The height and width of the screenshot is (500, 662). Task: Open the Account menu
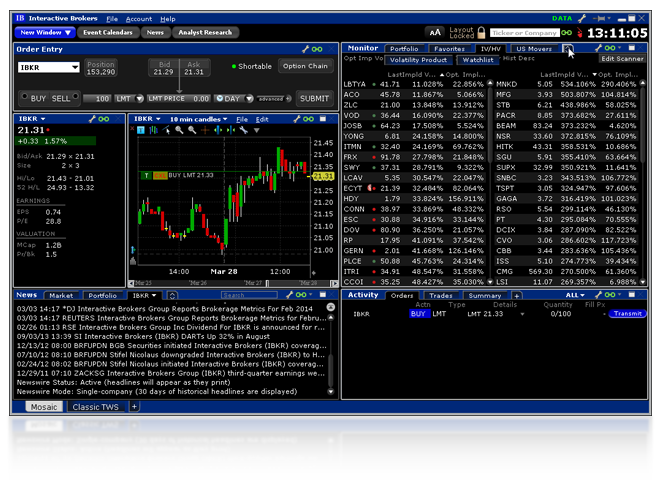[139, 19]
